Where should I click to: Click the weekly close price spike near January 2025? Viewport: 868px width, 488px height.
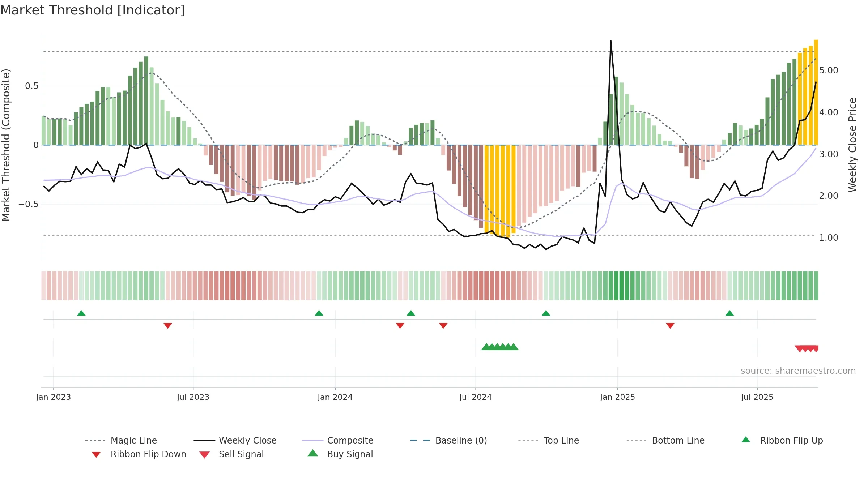click(x=611, y=41)
